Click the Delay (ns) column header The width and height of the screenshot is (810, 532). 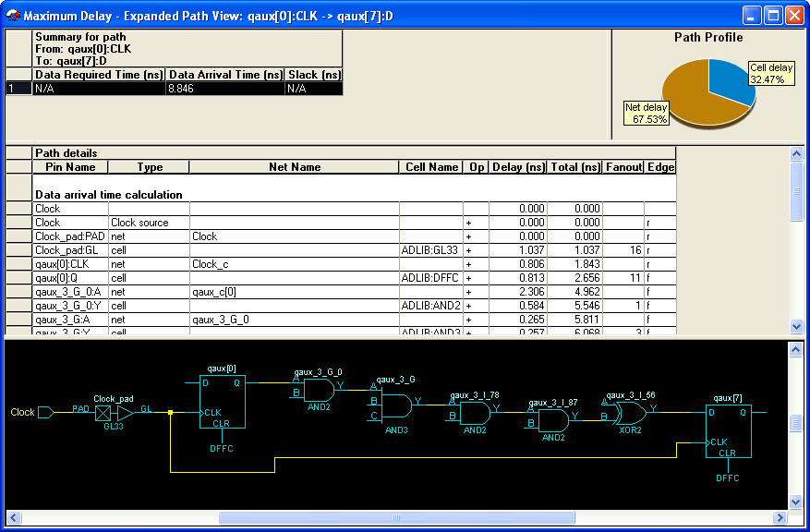(x=518, y=167)
